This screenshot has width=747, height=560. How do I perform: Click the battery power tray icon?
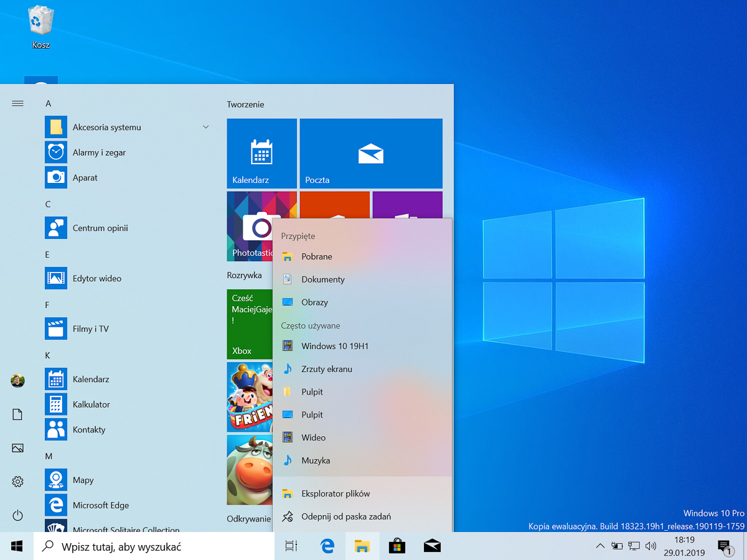coord(617,546)
